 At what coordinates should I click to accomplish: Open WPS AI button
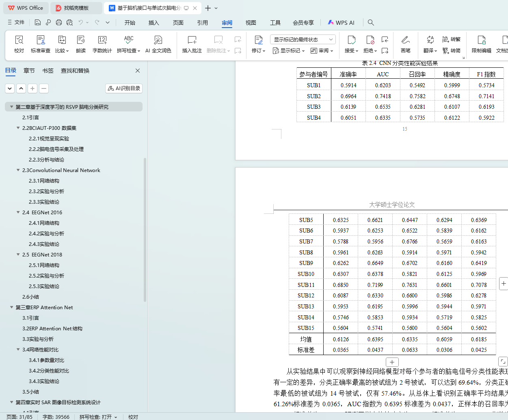pyautogui.click(x=341, y=23)
